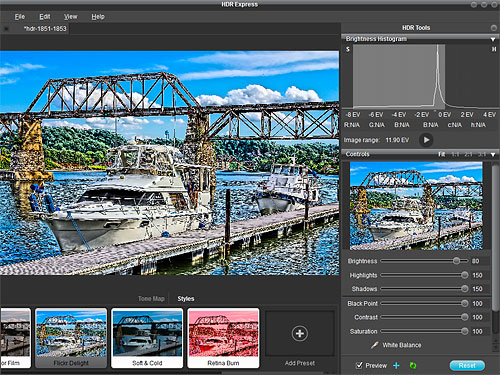Click the Contrast value 100
500x375 pixels.
[477, 318]
